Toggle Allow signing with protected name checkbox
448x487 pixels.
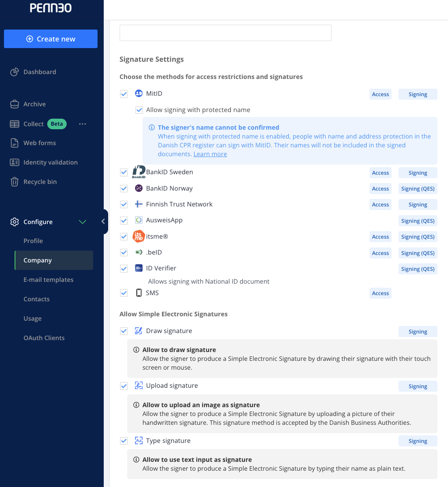click(139, 110)
